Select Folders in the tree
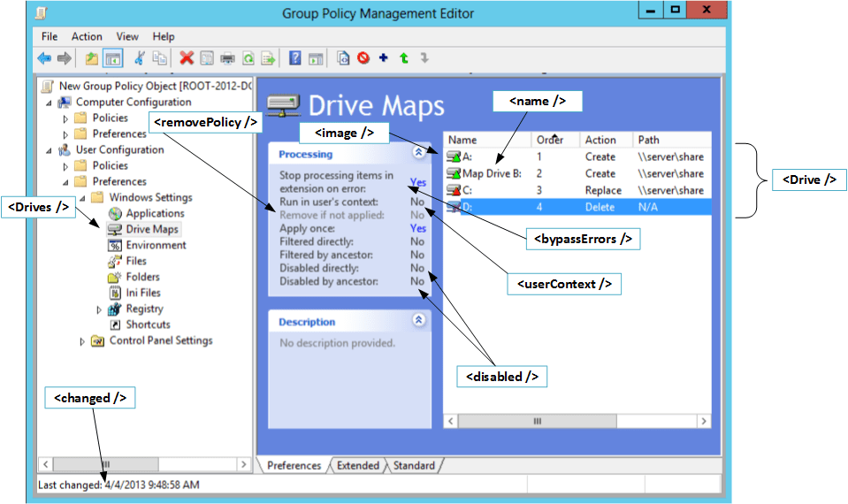The height and width of the screenshot is (504, 848). tap(142, 277)
